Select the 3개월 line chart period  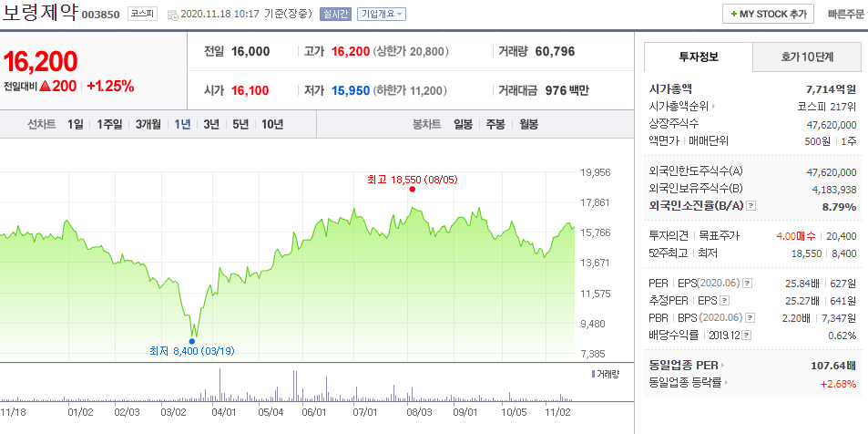coord(148,124)
